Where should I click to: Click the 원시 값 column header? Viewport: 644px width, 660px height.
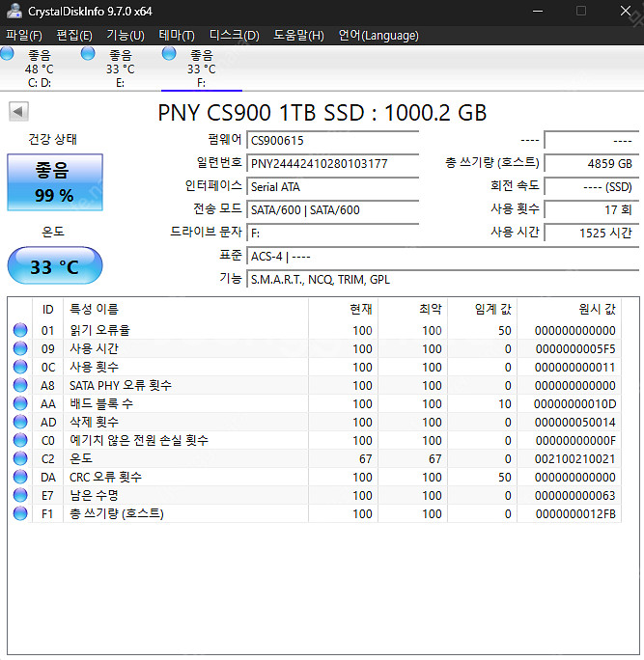[570, 310]
